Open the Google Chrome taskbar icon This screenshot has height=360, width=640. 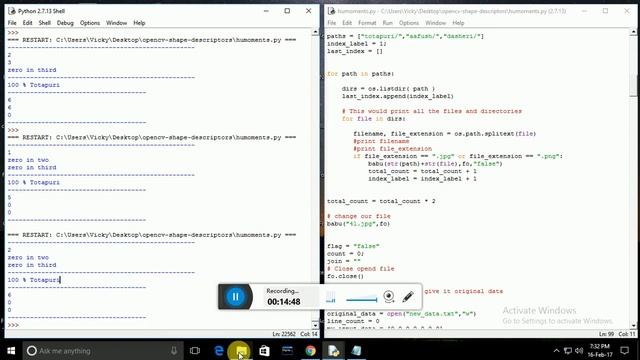click(x=310, y=351)
